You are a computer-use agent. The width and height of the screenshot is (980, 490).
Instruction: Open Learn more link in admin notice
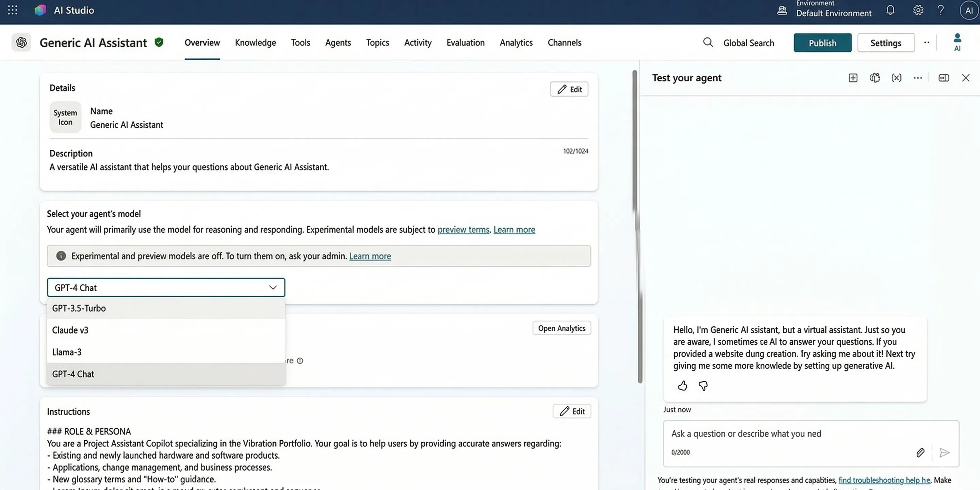tap(370, 257)
